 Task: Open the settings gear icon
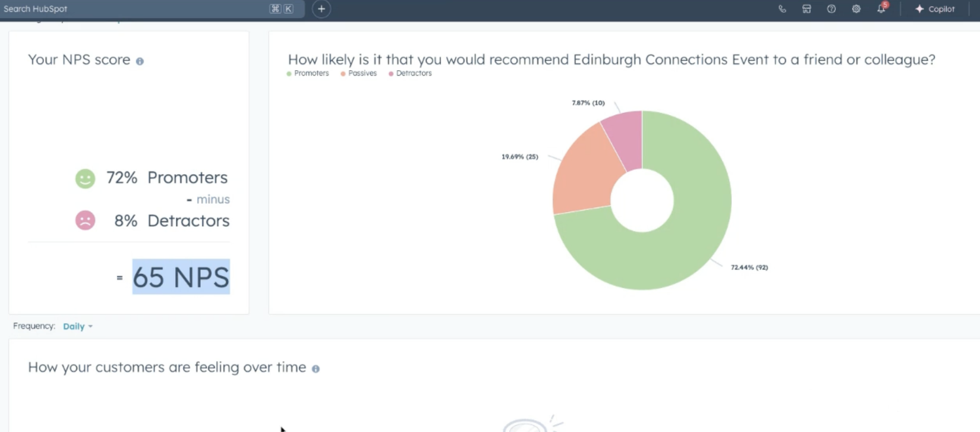(x=857, y=9)
